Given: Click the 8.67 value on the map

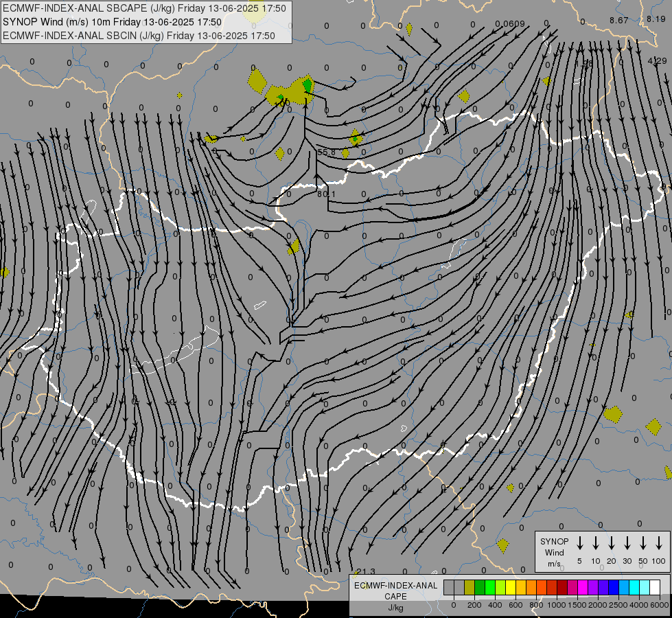Looking at the screenshot, I should pyautogui.click(x=619, y=20).
